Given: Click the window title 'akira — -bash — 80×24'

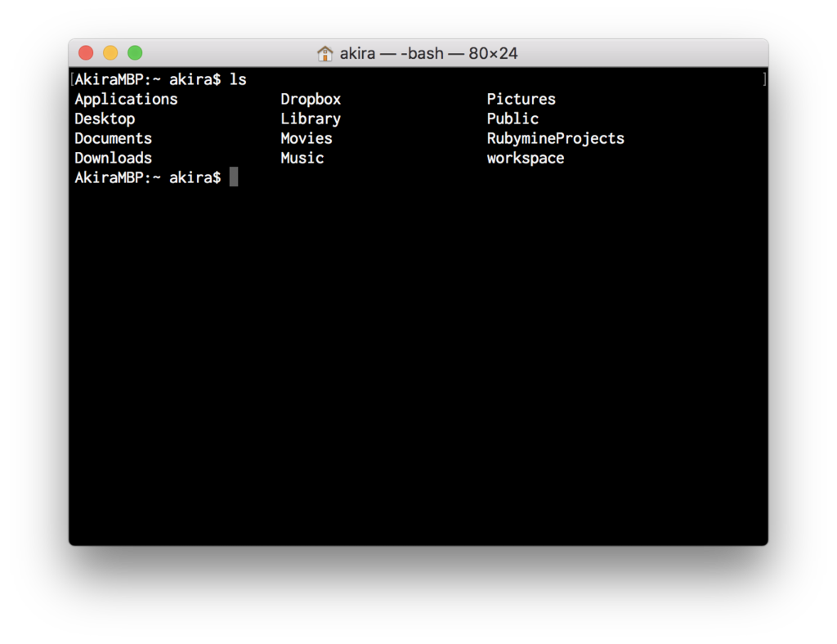Looking at the screenshot, I should [x=428, y=53].
